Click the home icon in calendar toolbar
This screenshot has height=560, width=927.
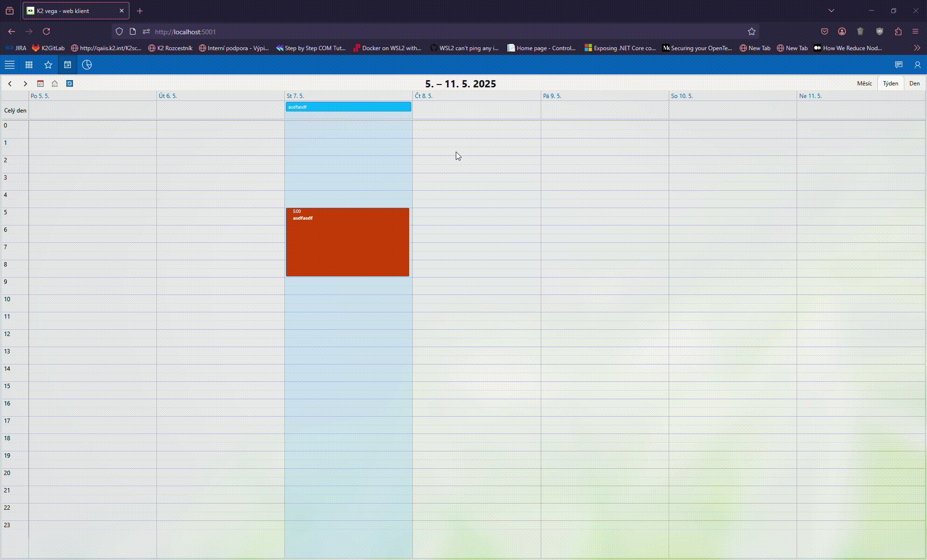pos(55,84)
